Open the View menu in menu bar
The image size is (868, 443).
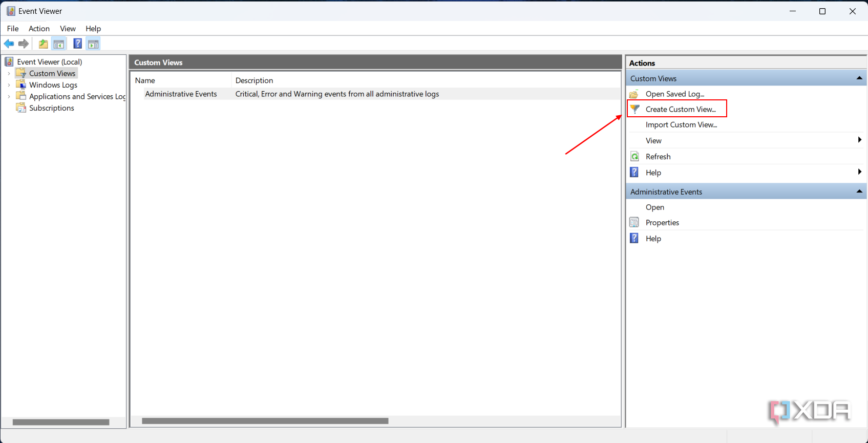pyautogui.click(x=68, y=29)
